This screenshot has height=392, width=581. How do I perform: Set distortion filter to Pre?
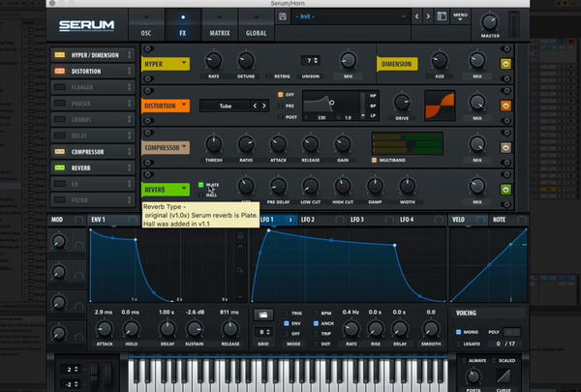pos(280,105)
